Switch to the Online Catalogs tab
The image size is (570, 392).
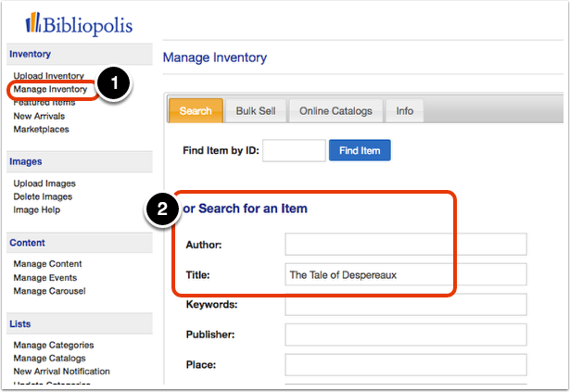[x=336, y=111]
